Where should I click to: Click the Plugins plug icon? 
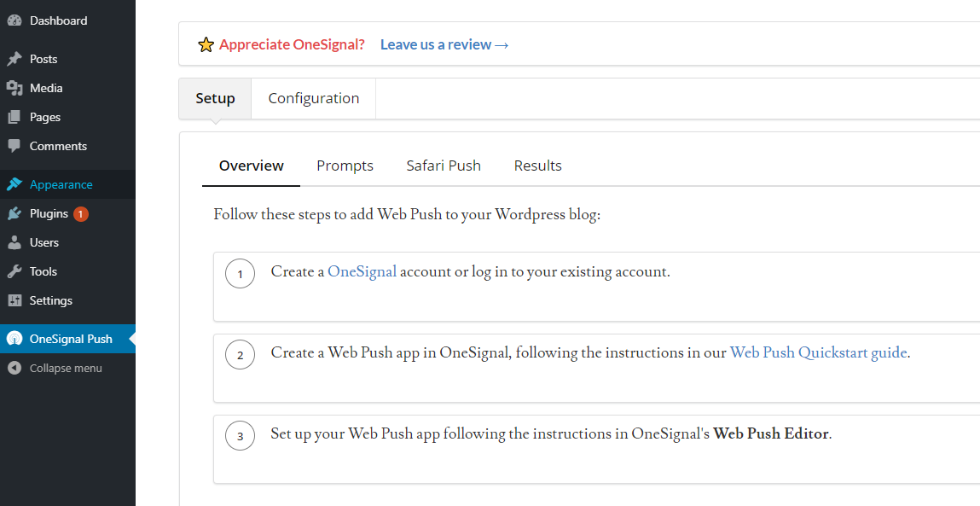[14, 214]
